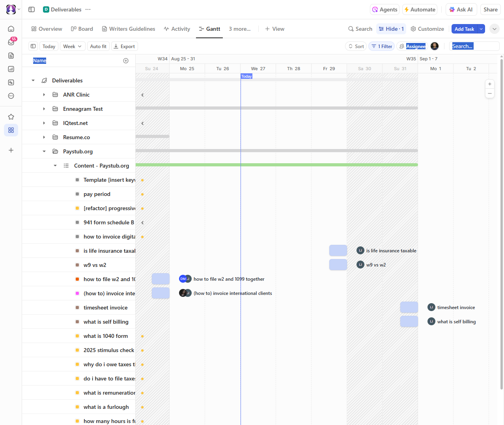Open the Week time-scale dropdown
The height and width of the screenshot is (425, 504).
(x=72, y=46)
